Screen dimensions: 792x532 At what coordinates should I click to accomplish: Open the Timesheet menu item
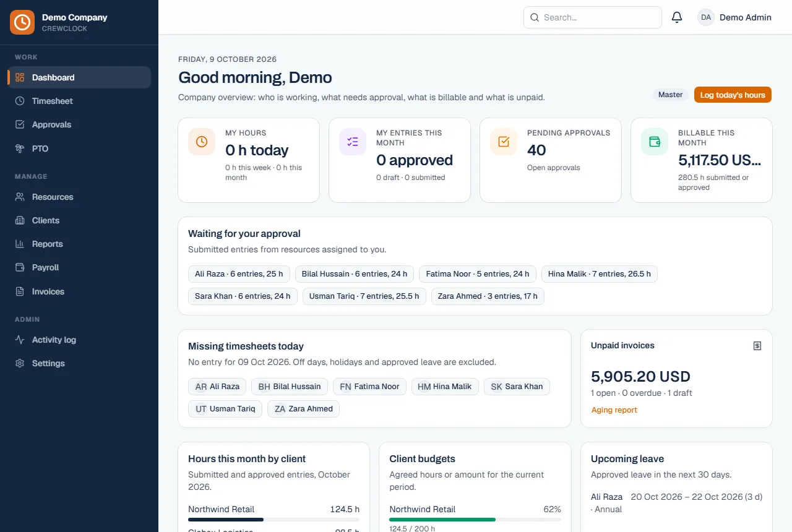[x=79, y=101]
